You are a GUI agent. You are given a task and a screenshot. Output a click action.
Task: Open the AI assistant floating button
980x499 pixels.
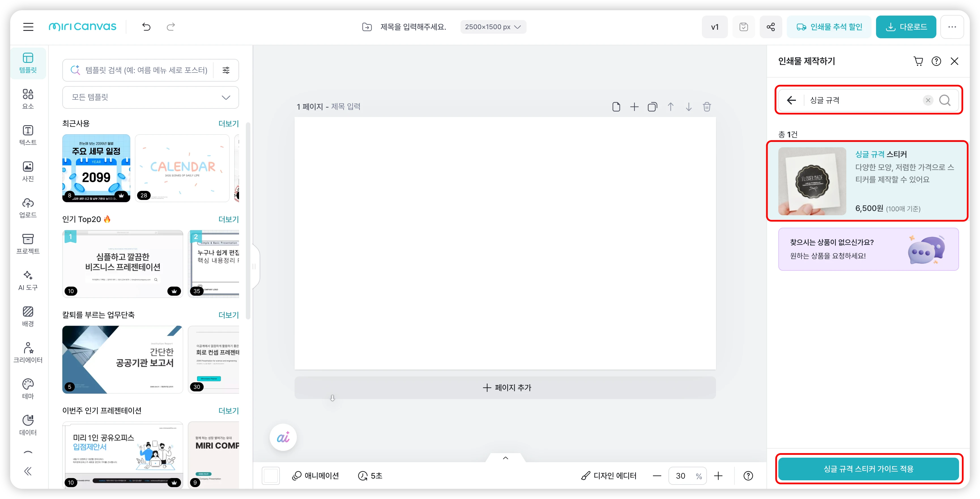coord(283,437)
